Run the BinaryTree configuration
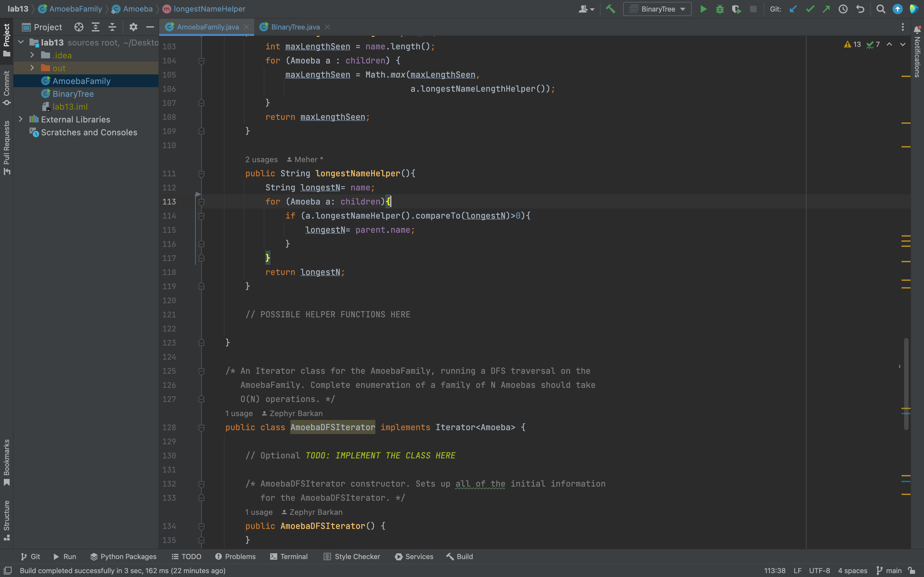The width and height of the screenshot is (924, 577). [x=703, y=9]
